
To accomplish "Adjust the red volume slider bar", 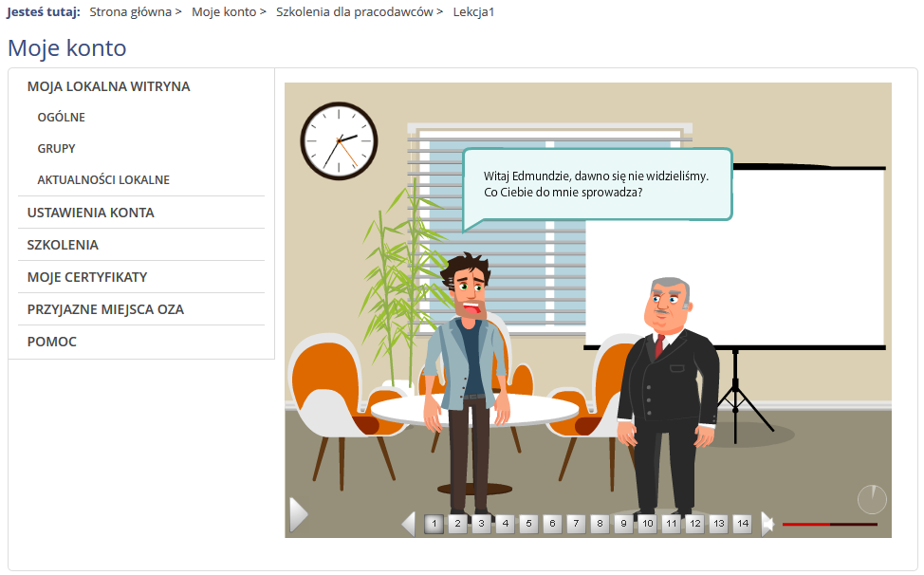I will (830, 524).
